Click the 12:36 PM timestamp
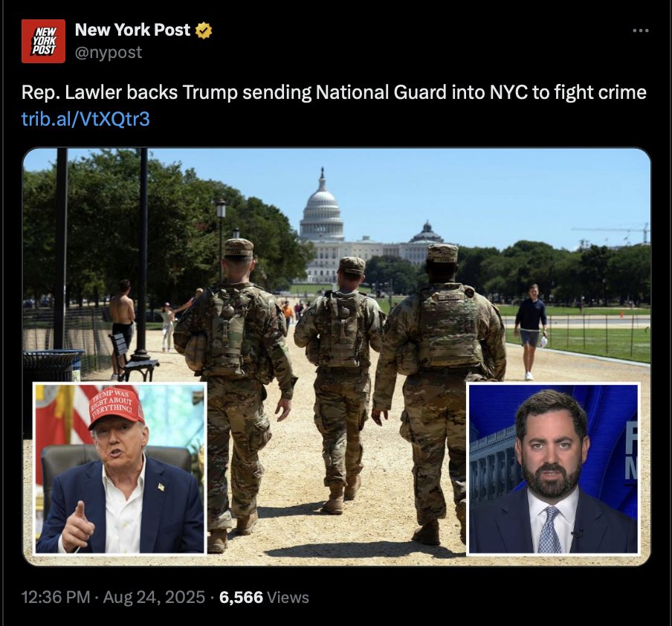This screenshot has height=626, width=672. [56, 597]
